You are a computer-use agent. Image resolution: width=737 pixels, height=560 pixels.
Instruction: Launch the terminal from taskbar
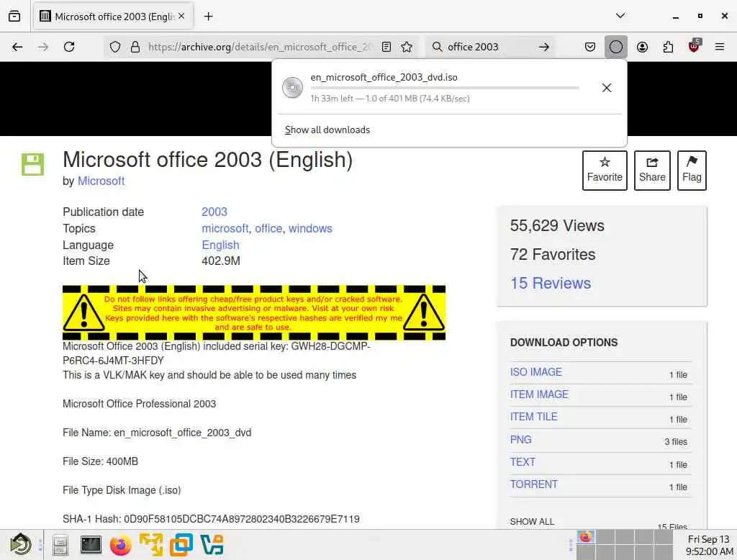(x=91, y=544)
